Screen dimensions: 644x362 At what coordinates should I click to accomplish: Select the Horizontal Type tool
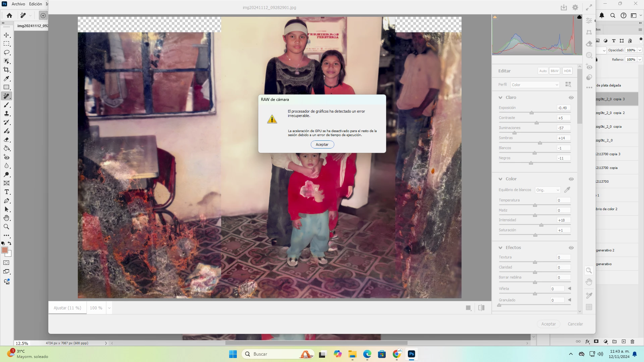(6, 192)
